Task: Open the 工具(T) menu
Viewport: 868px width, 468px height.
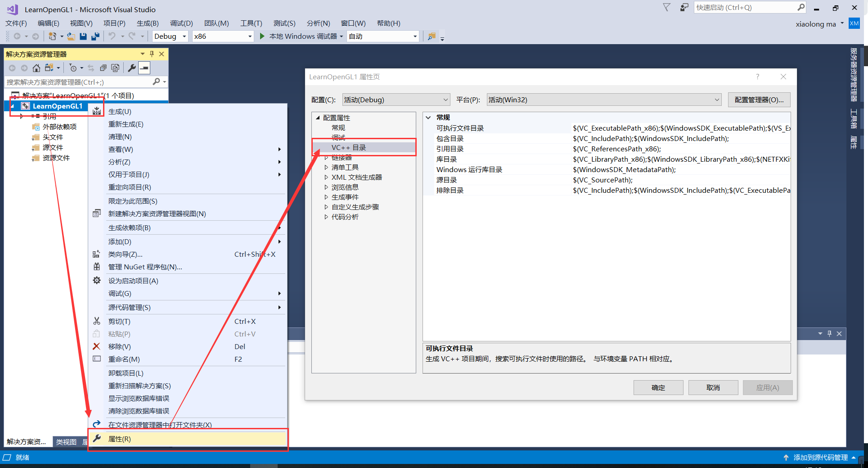Action: click(251, 23)
